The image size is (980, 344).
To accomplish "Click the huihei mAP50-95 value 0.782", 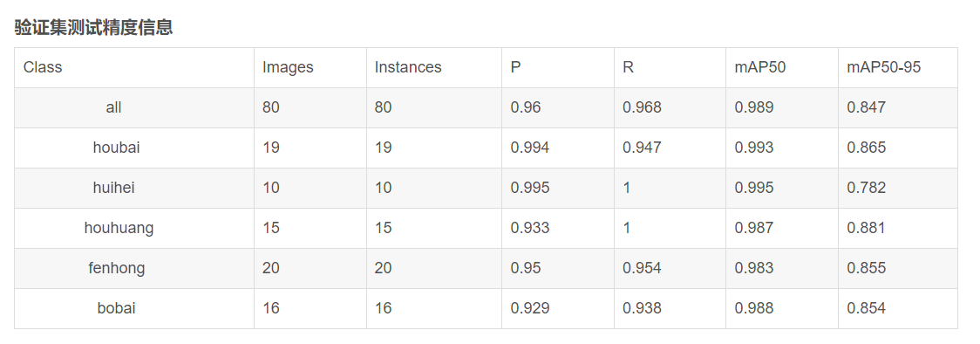I will point(867,188).
